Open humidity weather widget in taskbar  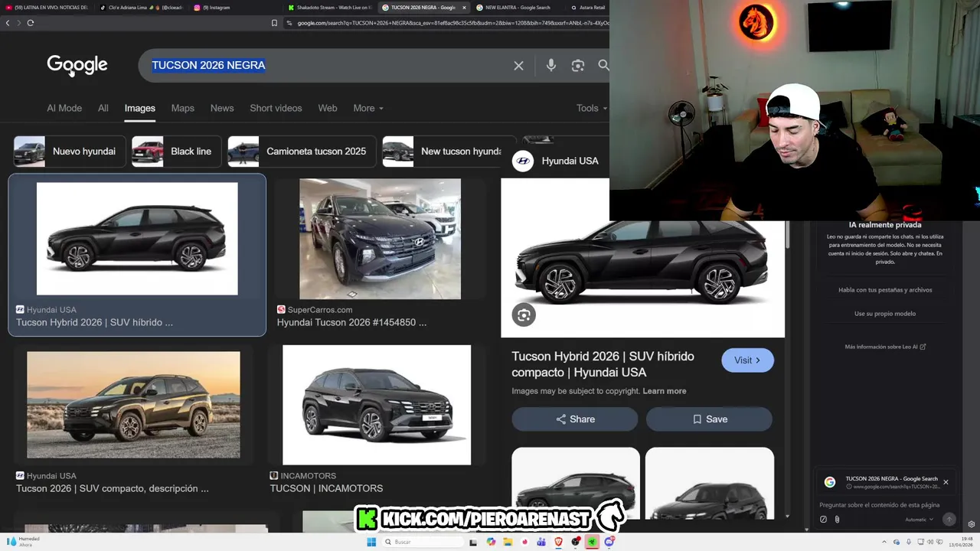[23, 541]
